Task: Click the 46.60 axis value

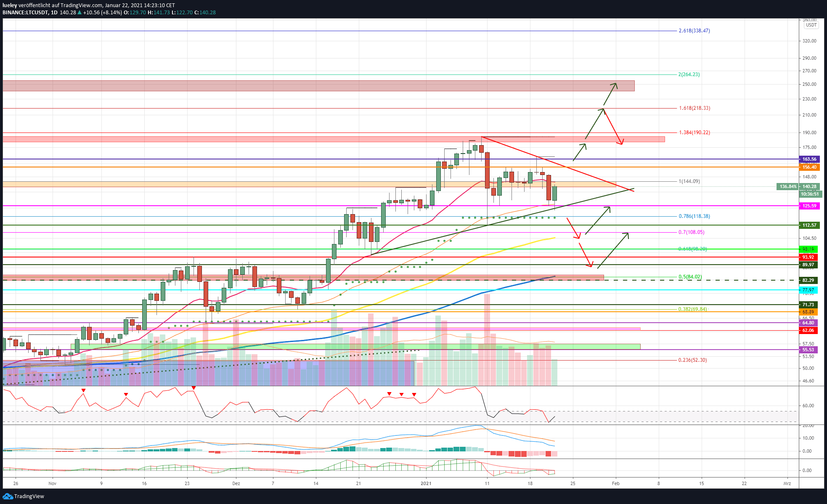Action: pyautogui.click(x=808, y=381)
